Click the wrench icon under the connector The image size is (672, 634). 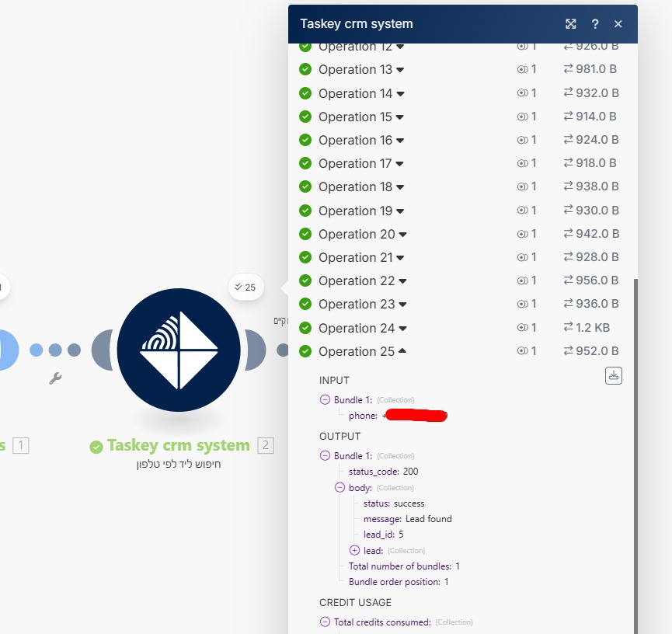(55, 379)
